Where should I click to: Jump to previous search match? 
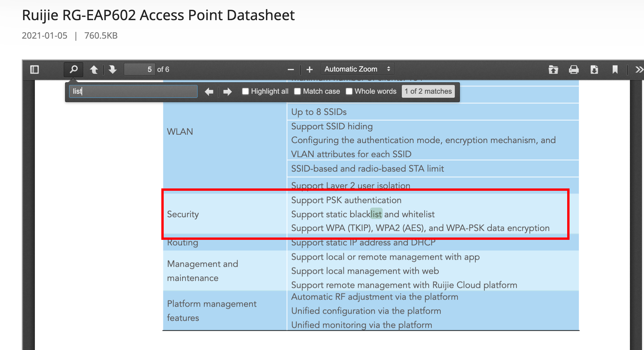point(209,92)
